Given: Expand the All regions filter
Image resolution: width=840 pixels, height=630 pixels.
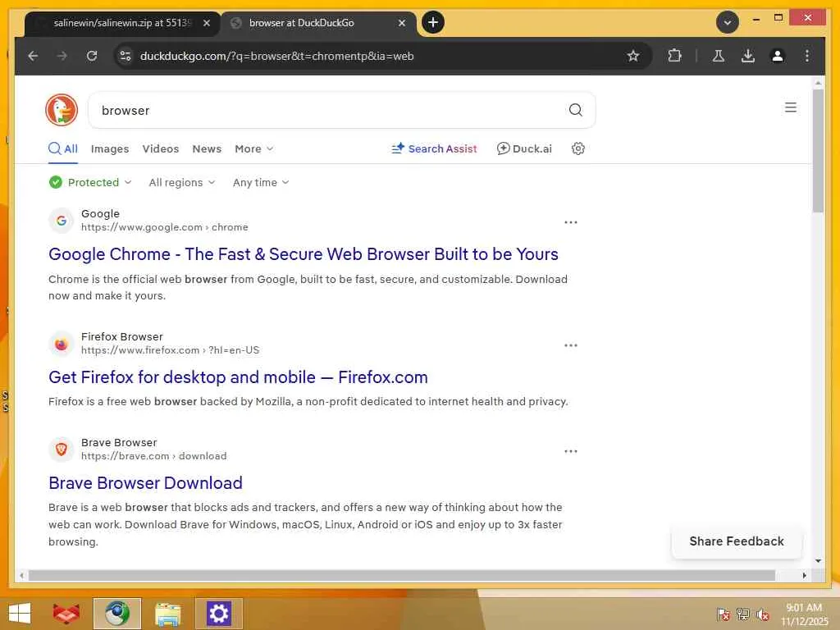Looking at the screenshot, I should point(181,182).
